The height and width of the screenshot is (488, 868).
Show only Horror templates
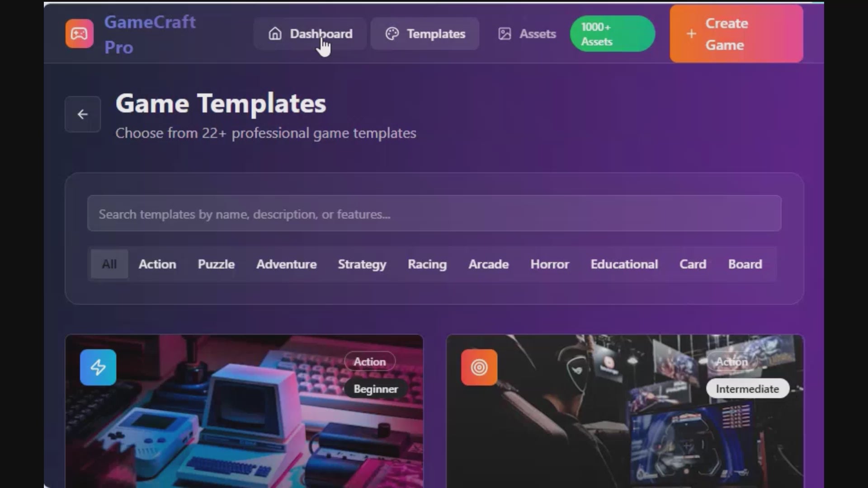pyautogui.click(x=549, y=264)
